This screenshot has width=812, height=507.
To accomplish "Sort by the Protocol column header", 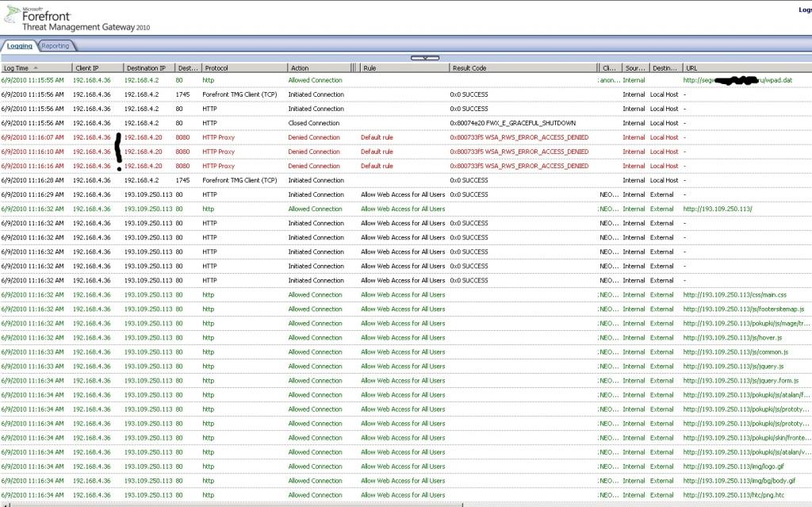I will coord(244,68).
